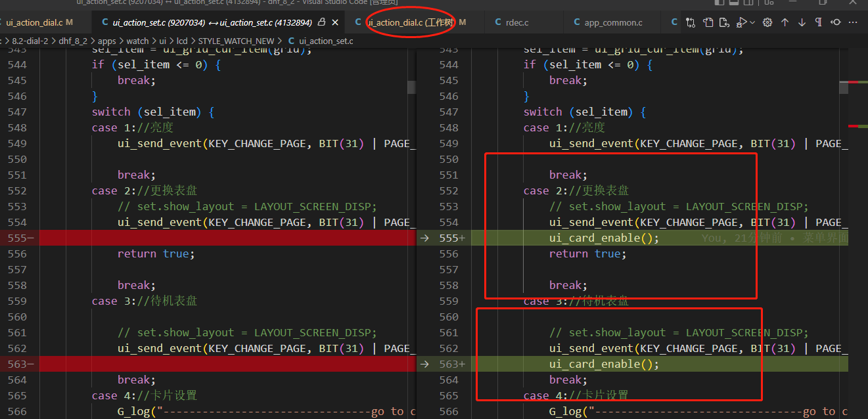Go to next change with down arrow
This screenshot has height=419, width=868.
tap(802, 22)
